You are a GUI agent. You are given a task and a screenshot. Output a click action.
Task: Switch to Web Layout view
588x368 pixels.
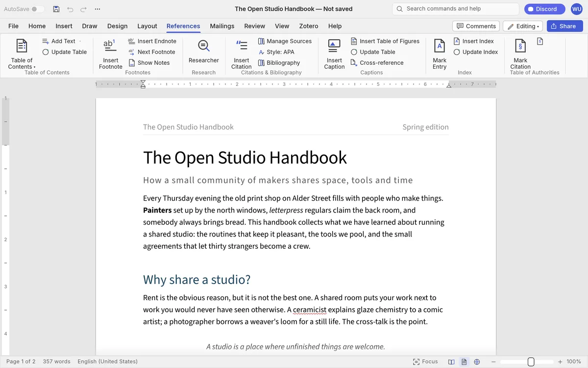477,362
